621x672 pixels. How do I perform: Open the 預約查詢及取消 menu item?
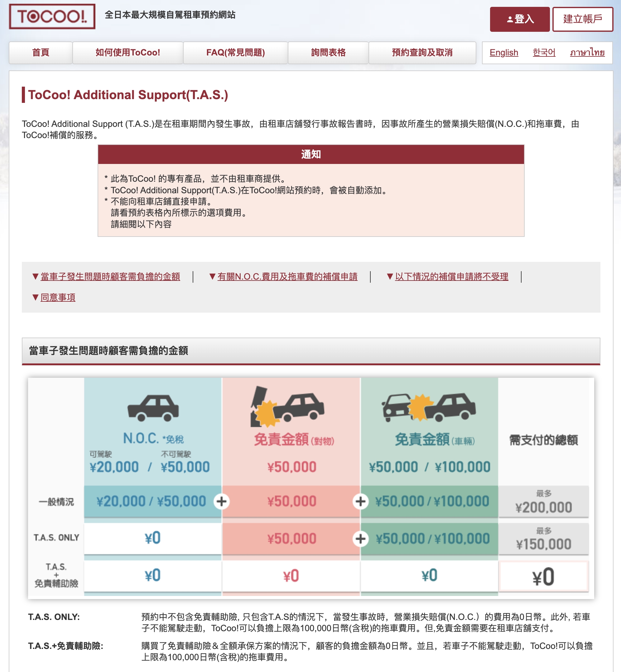pos(422,52)
